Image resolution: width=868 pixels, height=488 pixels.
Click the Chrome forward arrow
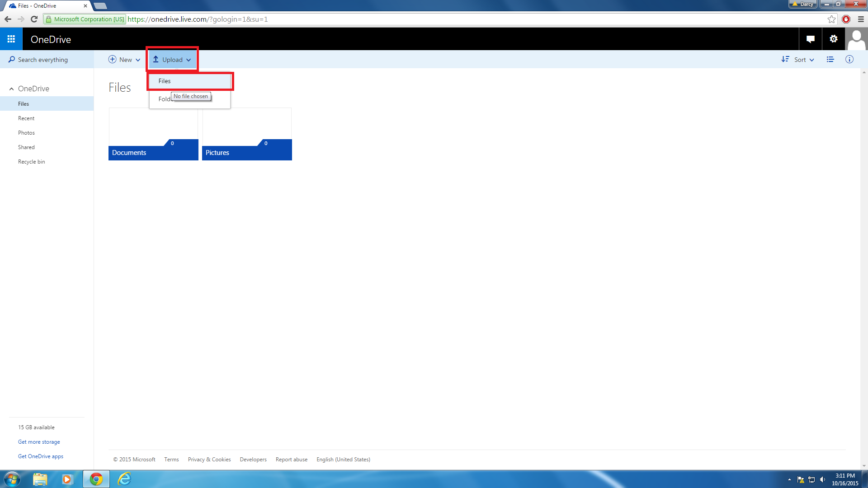(21, 19)
